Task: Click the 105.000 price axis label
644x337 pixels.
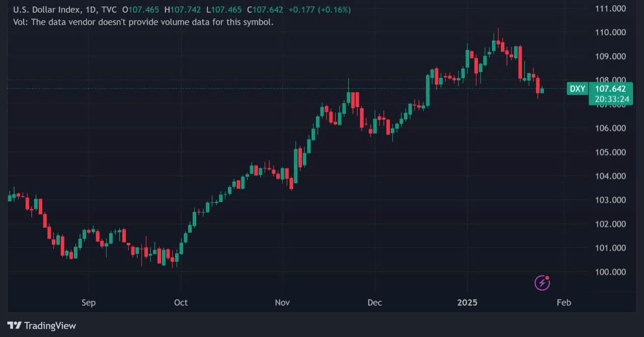Action: (x=610, y=152)
